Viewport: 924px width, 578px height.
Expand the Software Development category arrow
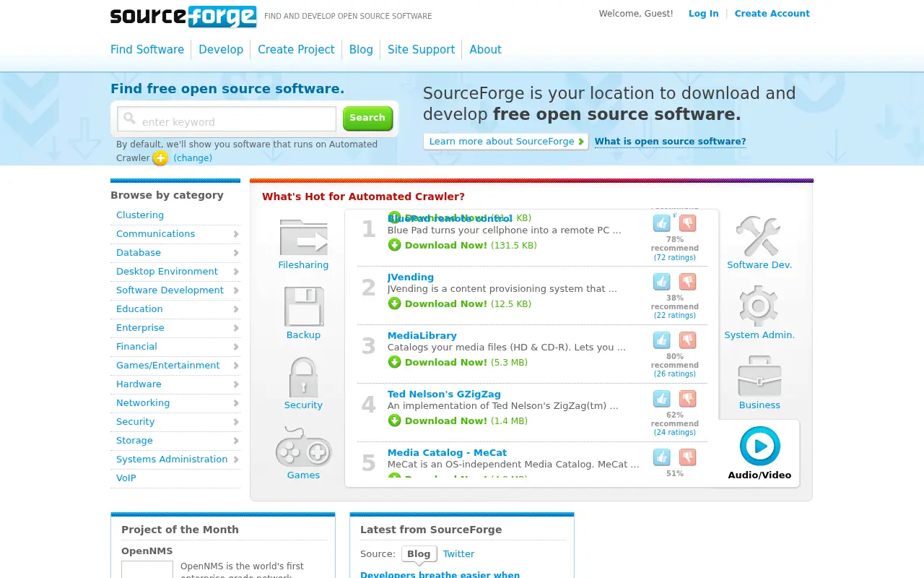coord(236,290)
